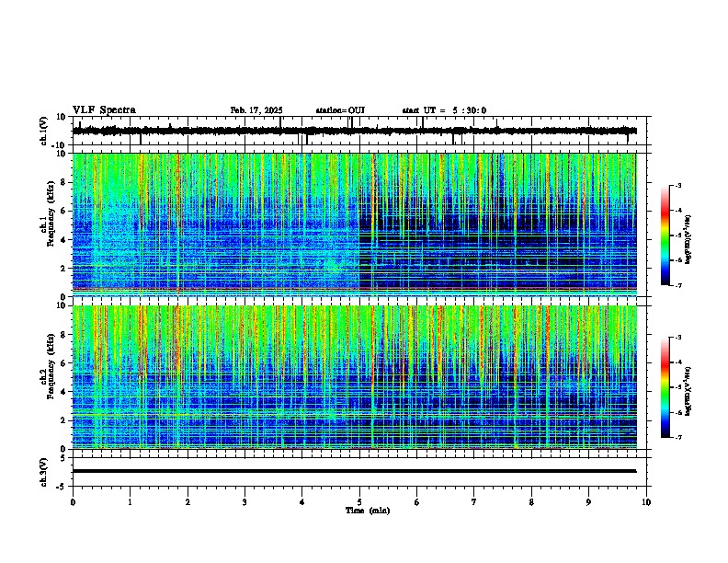
Task: Click the time axis tick label '0'
Action: (73, 502)
